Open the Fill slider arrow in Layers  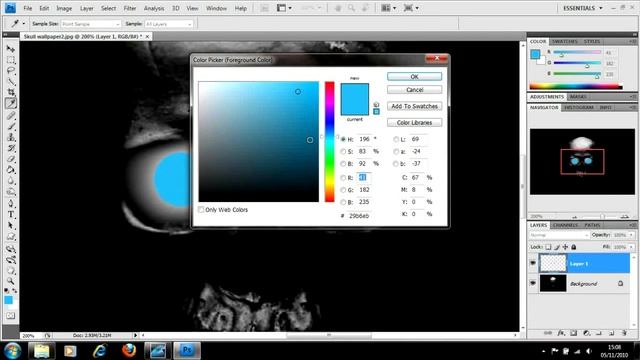point(631,247)
